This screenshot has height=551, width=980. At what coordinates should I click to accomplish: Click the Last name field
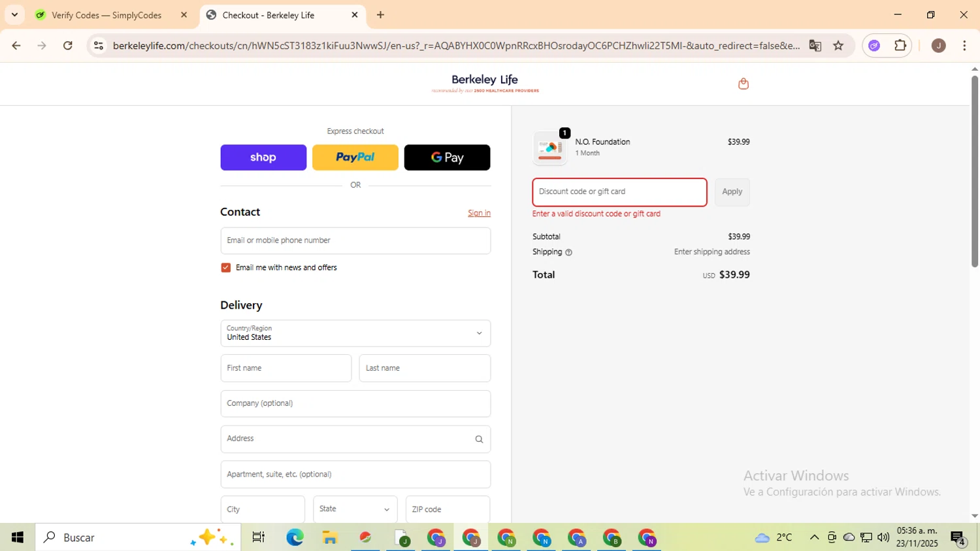[425, 368]
